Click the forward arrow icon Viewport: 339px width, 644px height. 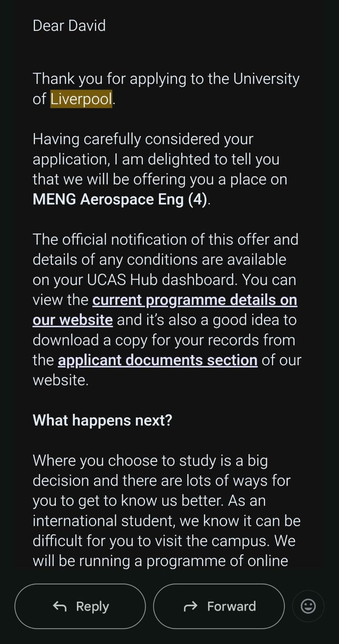point(190,606)
